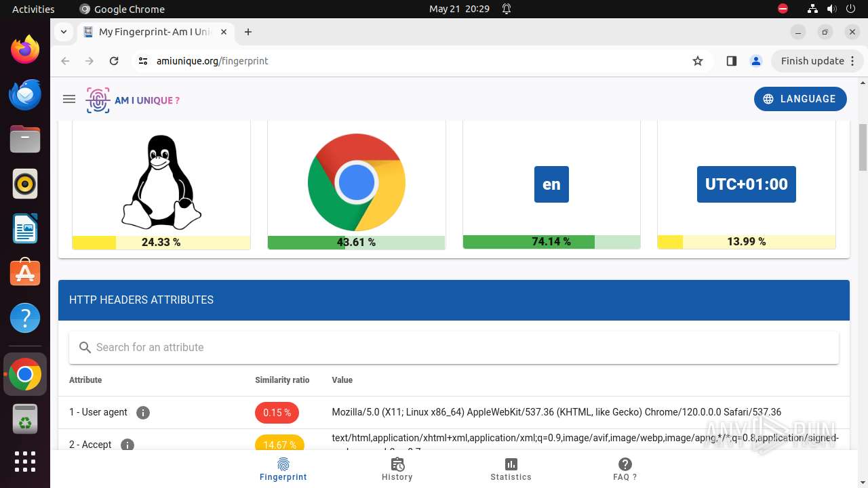Open the tab search dropdown arrow
Image resolution: width=868 pixels, height=488 pixels.
point(63,32)
